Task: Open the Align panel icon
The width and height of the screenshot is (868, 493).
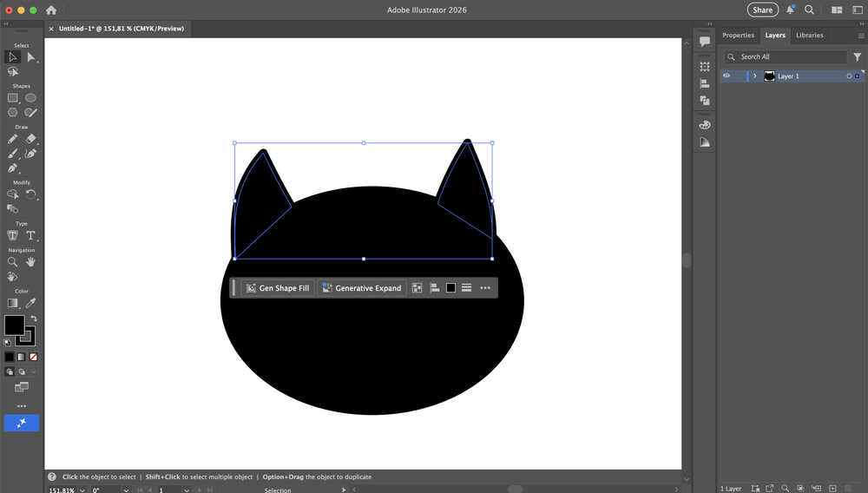Action: click(705, 83)
